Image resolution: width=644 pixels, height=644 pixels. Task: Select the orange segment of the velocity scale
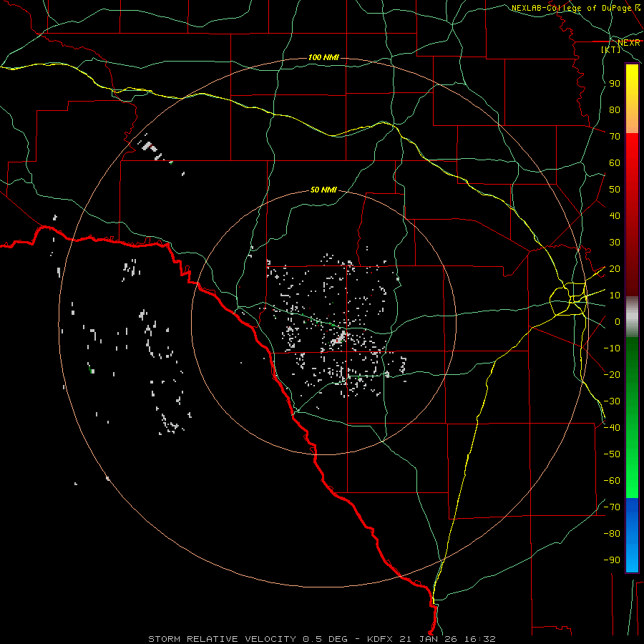(632, 122)
